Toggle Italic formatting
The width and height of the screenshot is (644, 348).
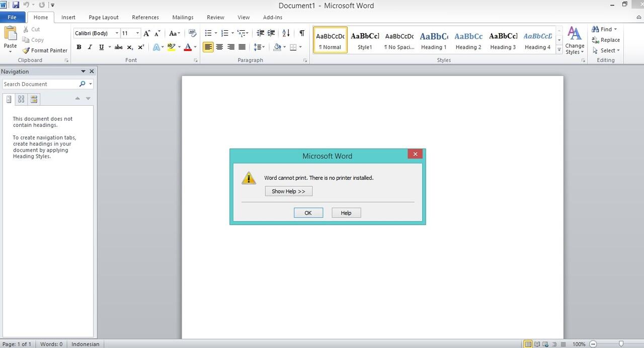(x=90, y=47)
